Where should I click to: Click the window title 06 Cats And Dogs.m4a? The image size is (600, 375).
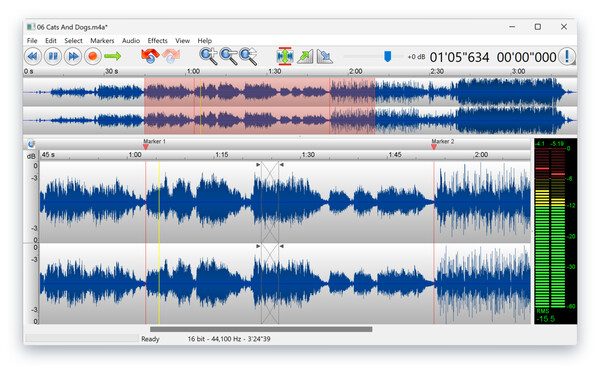click(72, 27)
